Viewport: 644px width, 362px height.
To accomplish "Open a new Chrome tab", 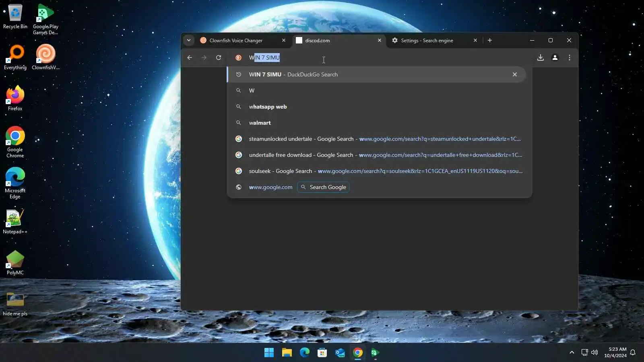I will click(x=490, y=40).
